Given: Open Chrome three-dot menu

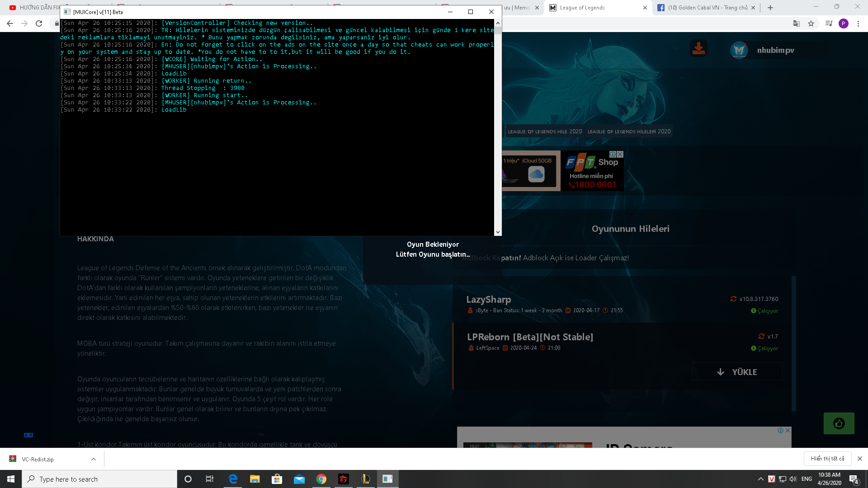Looking at the screenshot, I should point(858,23).
